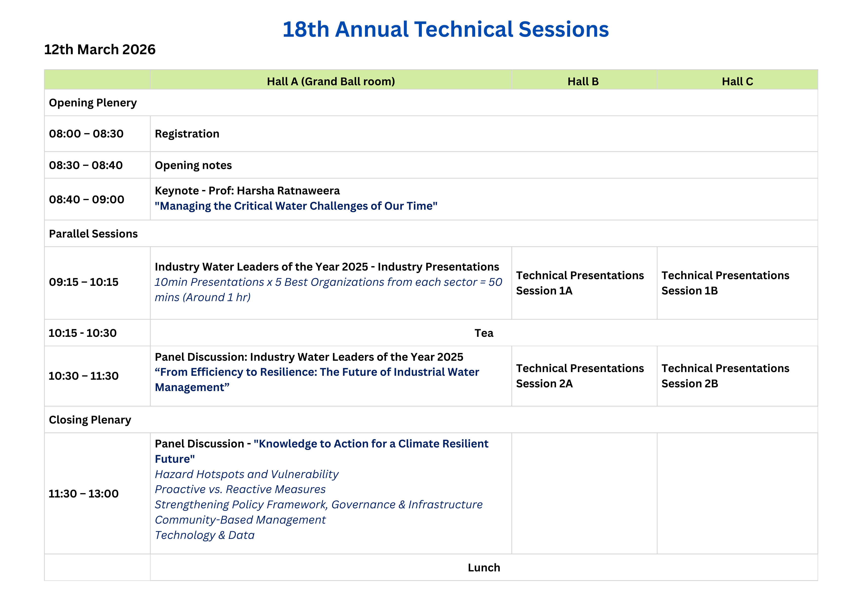Click the Parallel Sessions section heading

click(93, 234)
